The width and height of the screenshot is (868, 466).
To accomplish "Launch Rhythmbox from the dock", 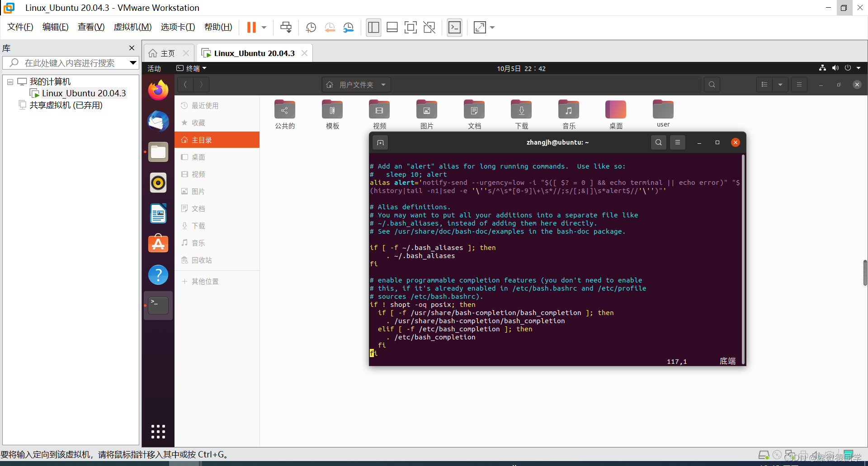I will pyautogui.click(x=158, y=183).
